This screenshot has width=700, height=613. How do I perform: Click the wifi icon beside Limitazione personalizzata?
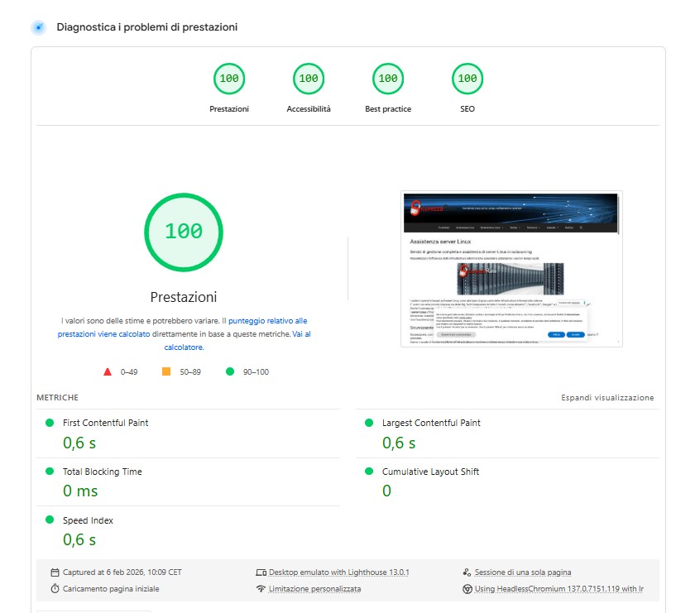(x=261, y=589)
